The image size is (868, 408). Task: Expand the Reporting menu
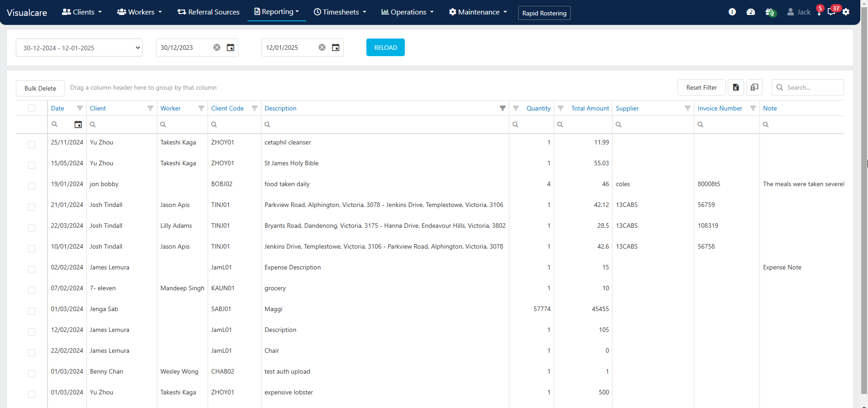277,12
